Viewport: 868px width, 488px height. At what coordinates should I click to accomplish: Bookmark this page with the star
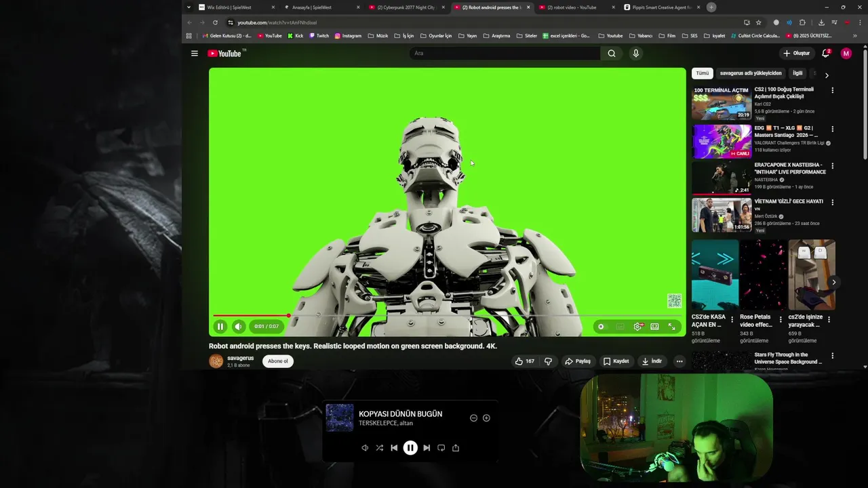coord(759,22)
